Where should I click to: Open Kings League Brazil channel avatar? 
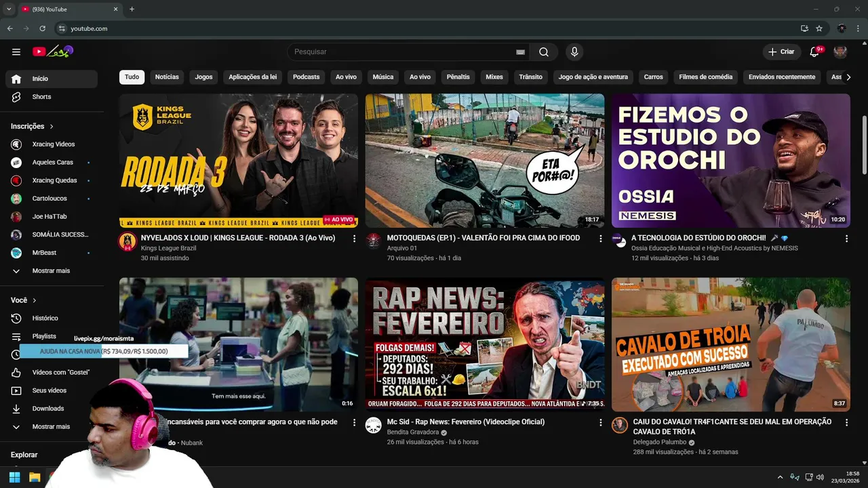pyautogui.click(x=127, y=241)
